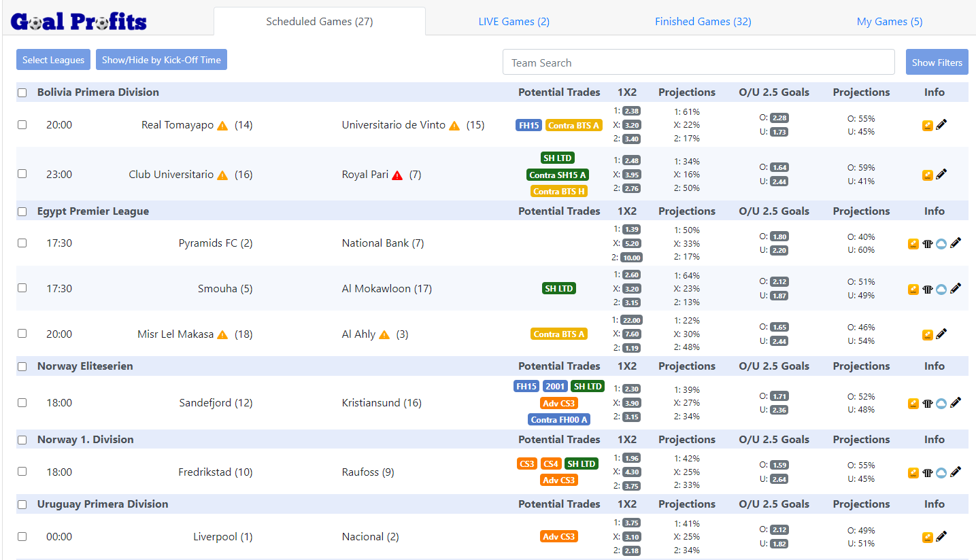
Task: Select checkbox for Pyramids FC match
Action: pyautogui.click(x=22, y=243)
